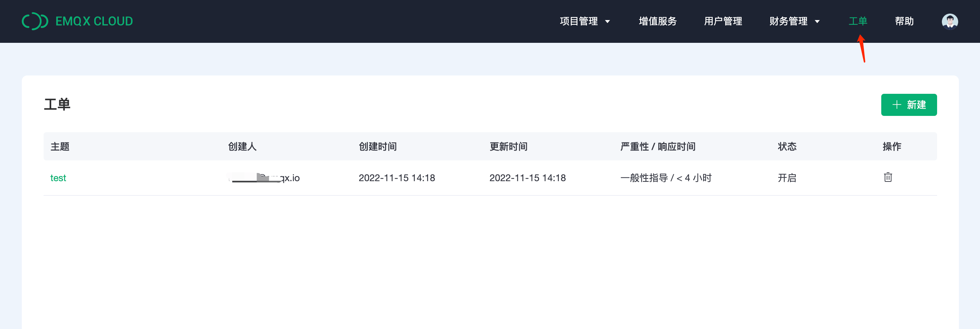The width and height of the screenshot is (980, 329).
Task: Click the 更新时间 column header
Action: tap(508, 146)
